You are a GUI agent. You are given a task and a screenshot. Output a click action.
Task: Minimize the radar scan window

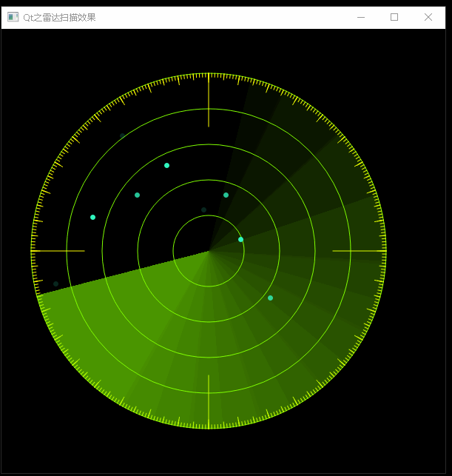click(x=360, y=17)
